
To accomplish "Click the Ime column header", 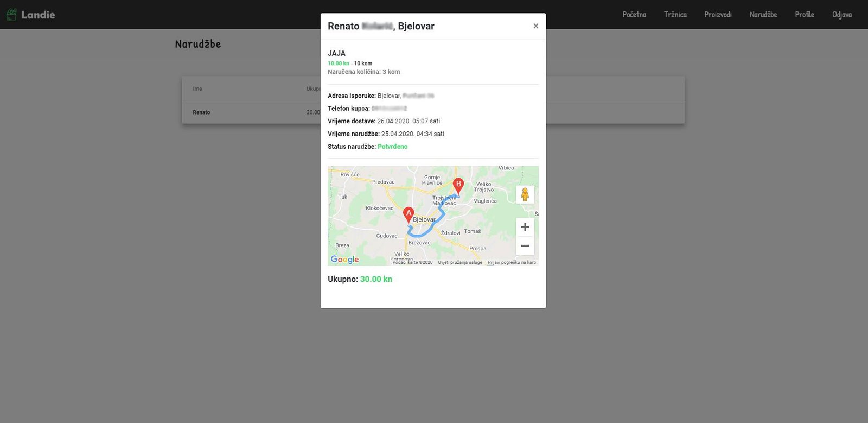I will click(x=197, y=89).
